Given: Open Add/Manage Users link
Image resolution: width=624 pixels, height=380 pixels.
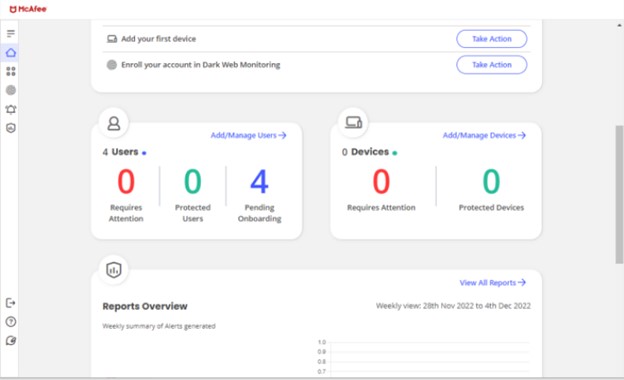Looking at the screenshot, I should 248,135.
